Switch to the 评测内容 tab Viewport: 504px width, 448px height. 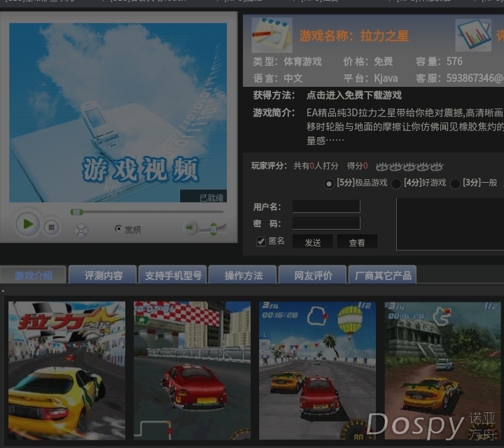[x=104, y=275]
